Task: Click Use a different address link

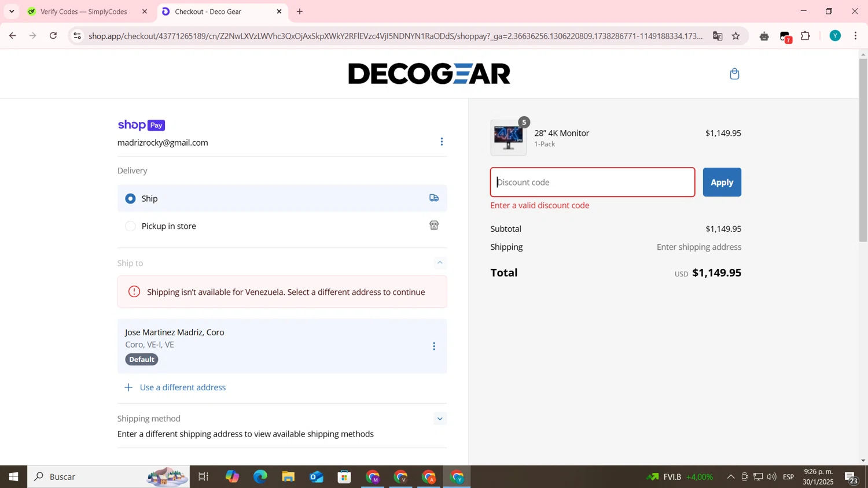Action: tap(183, 387)
